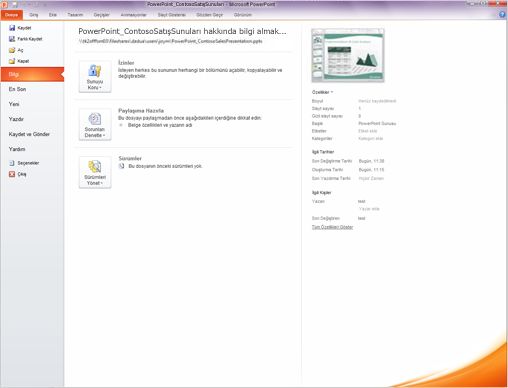Switch to the Ekle ribbon tab
508x388 pixels.
pos(53,15)
